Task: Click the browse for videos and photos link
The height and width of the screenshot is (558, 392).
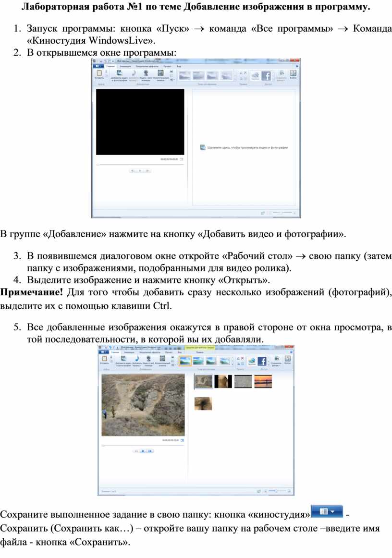Action: (244, 147)
